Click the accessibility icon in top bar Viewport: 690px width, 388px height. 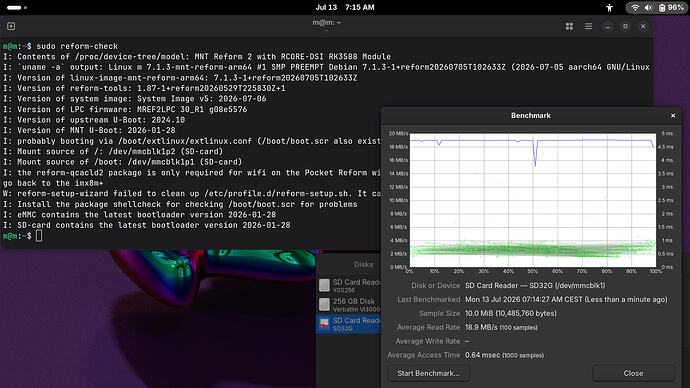tap(609, 7)
